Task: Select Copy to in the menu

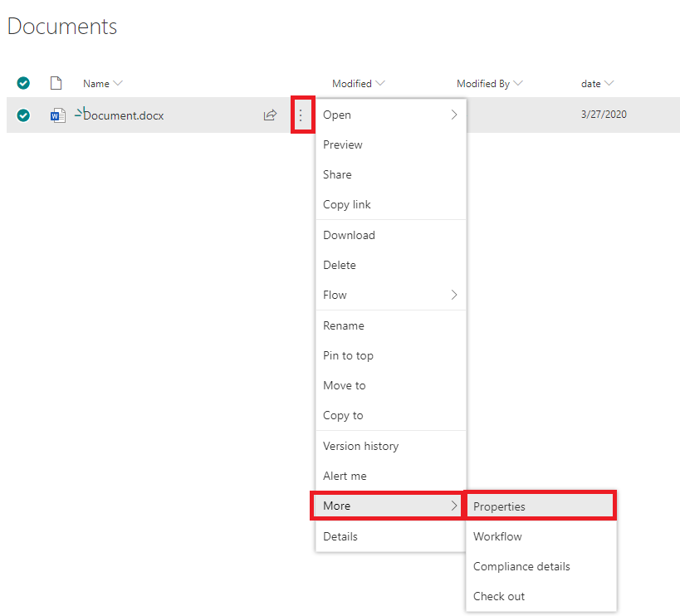Action: [391, 415]
